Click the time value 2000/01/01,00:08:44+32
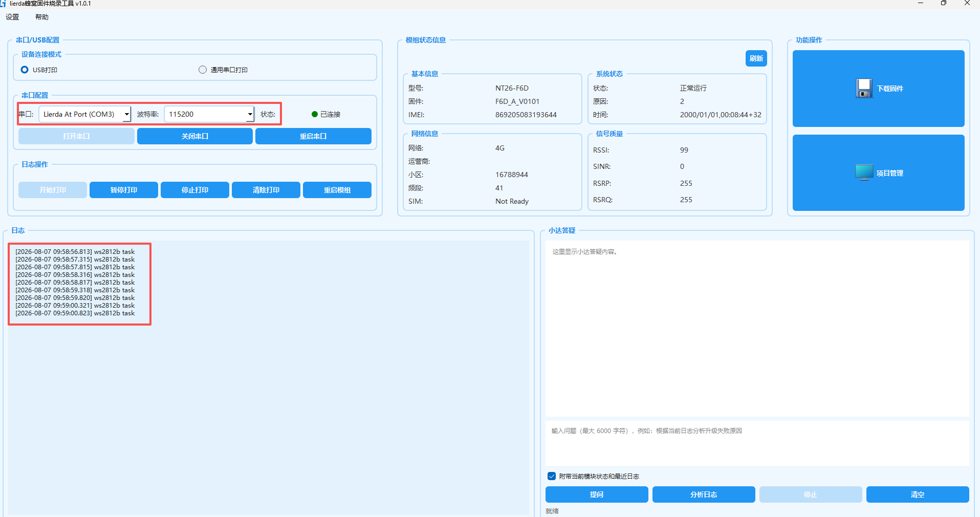Screen dimensions: 980x517 [x=721, y=115]
